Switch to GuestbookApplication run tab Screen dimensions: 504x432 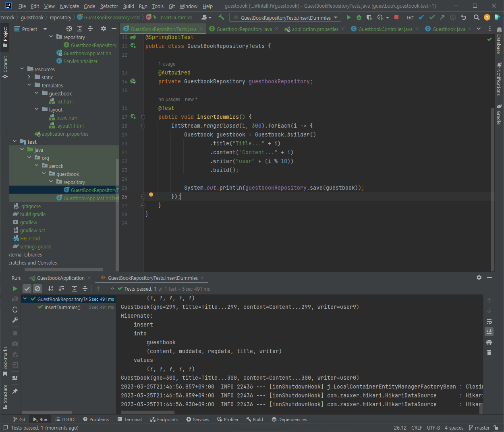(60, 278)
